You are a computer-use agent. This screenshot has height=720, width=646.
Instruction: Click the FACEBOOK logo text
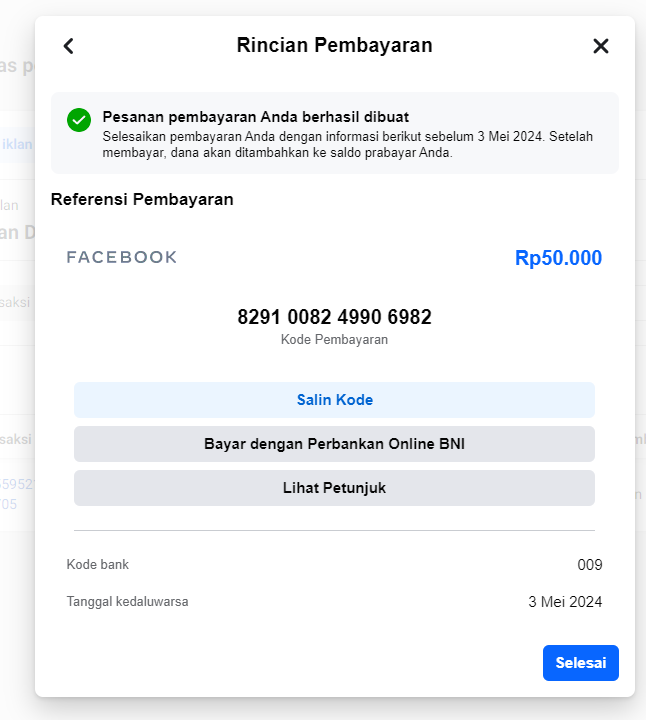[122, 257]
